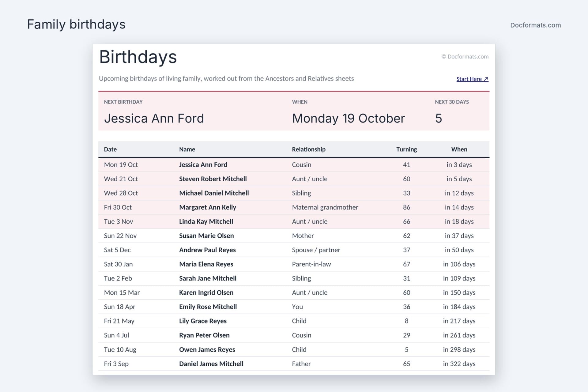Click the 'in 322 days' cell
The height and width of the screenshot is (392, 588).
(x=459, y=364)
